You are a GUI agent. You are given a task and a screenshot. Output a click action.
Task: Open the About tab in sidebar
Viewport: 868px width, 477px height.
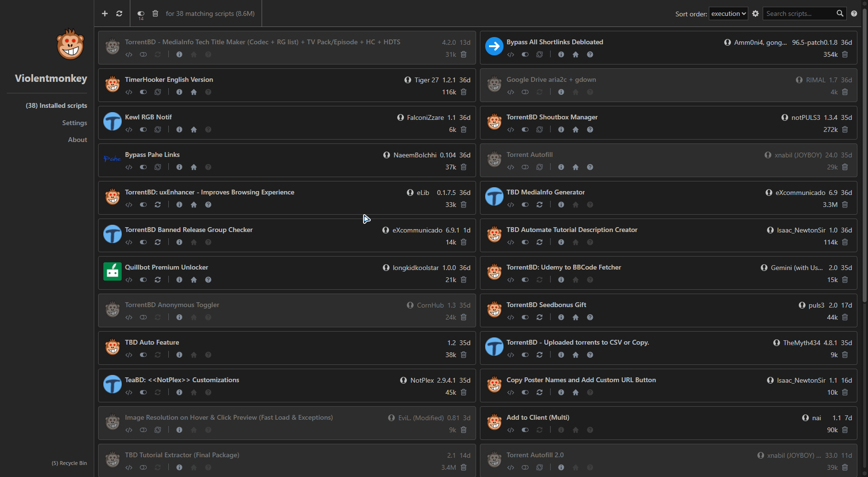tap(77, 140)
